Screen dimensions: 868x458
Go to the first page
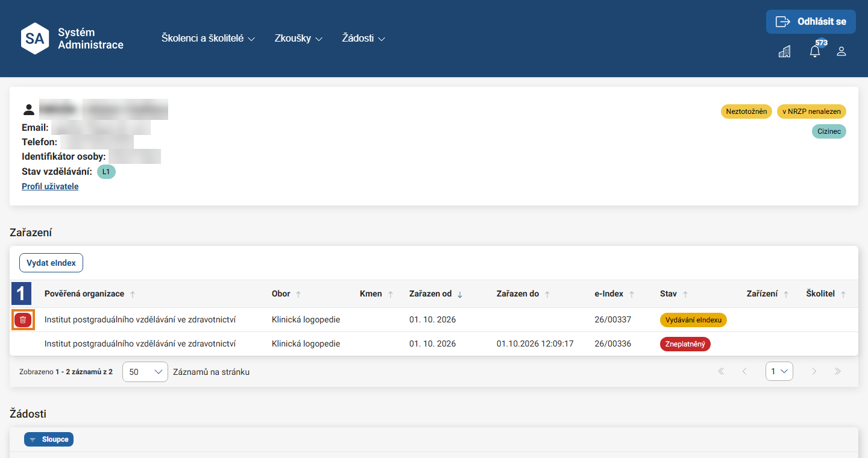coord(721,371)
